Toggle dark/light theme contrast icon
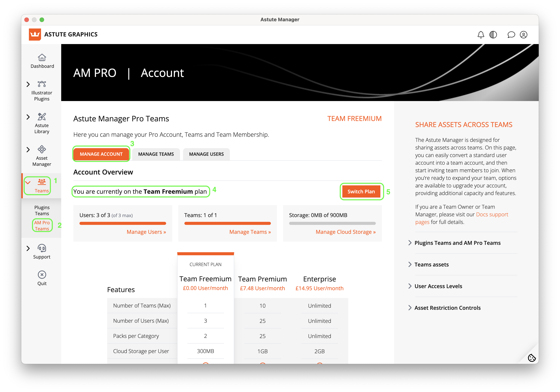This screenshot has width=560, height=392. 493,35
